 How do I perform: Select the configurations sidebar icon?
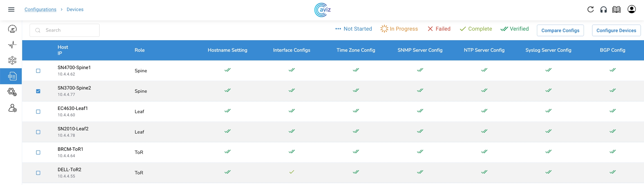tap(12, 76)
